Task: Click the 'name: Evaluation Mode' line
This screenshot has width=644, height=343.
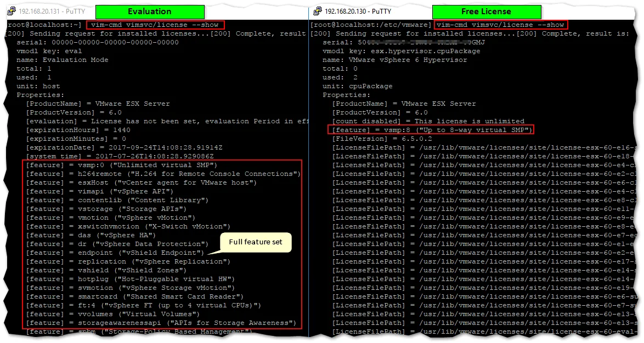Action: coord(63,60)
